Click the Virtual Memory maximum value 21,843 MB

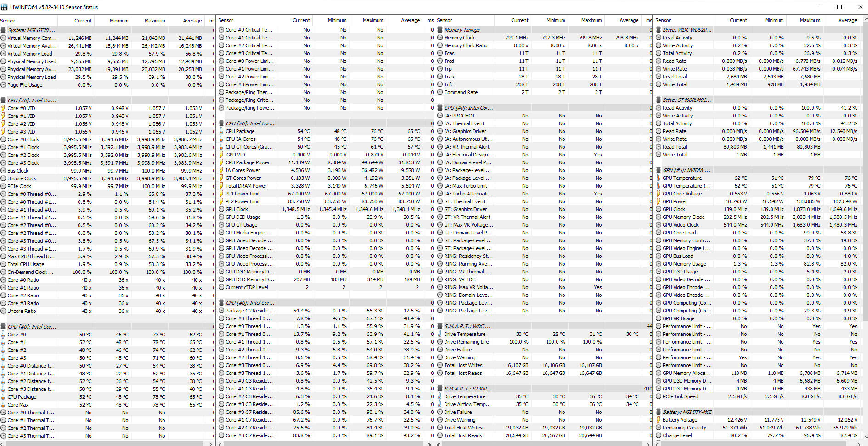tap(153, 38)
